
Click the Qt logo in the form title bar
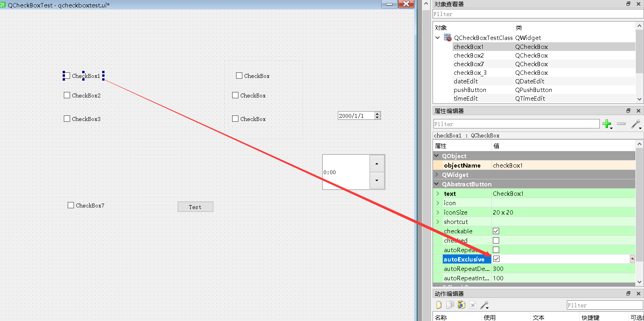pos(2,5)
